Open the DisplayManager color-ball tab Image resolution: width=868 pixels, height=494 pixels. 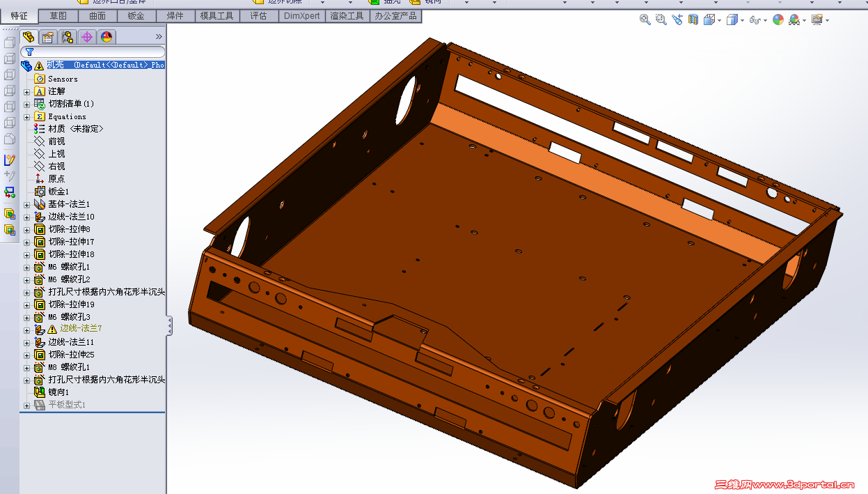click(106, 37)
